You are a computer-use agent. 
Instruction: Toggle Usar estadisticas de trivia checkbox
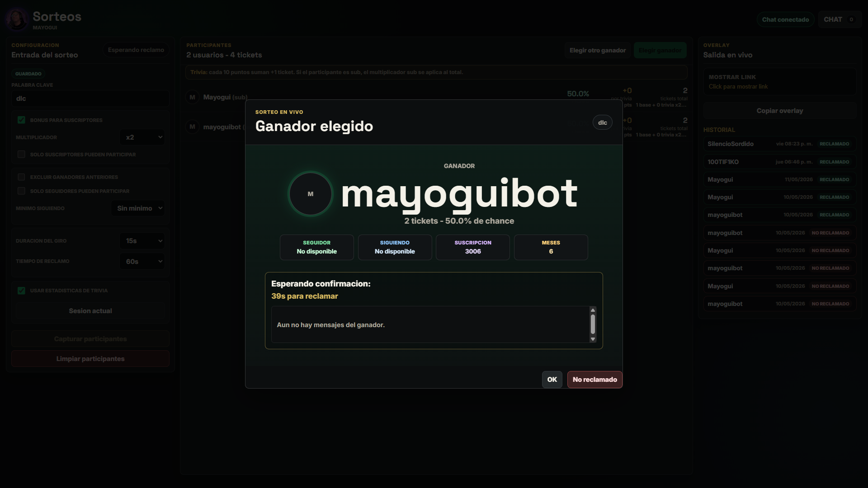(21, 291)
